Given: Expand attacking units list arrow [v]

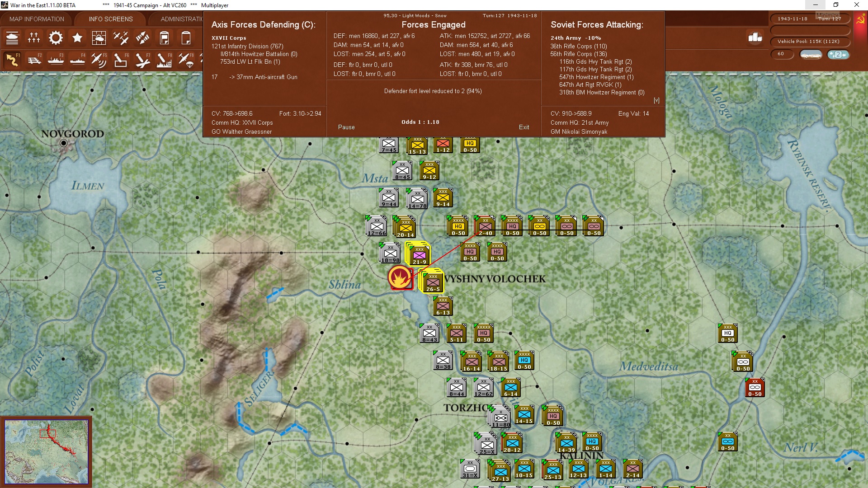Looking at the screenshot, I should (656, 100).
